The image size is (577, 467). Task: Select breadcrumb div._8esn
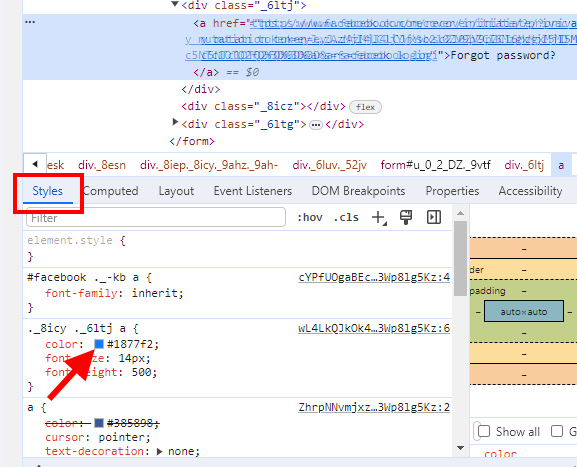pyautogui.click(x=102, y=165)
